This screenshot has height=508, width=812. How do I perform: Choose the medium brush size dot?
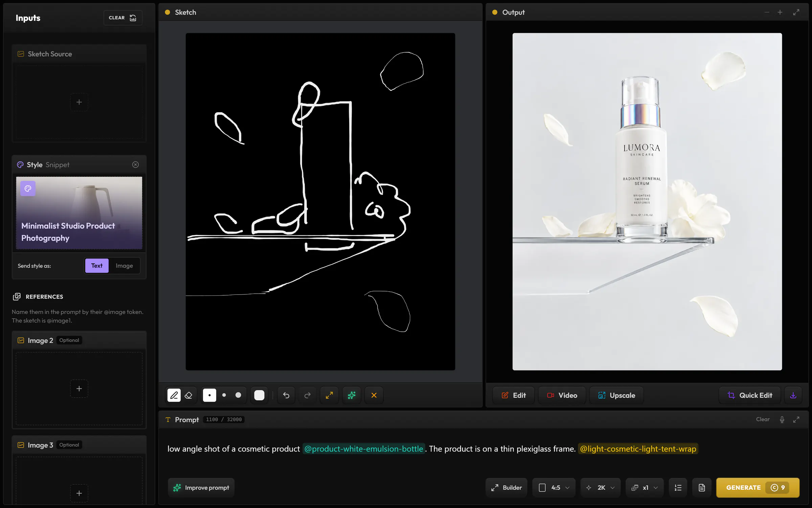pos(224,395)
